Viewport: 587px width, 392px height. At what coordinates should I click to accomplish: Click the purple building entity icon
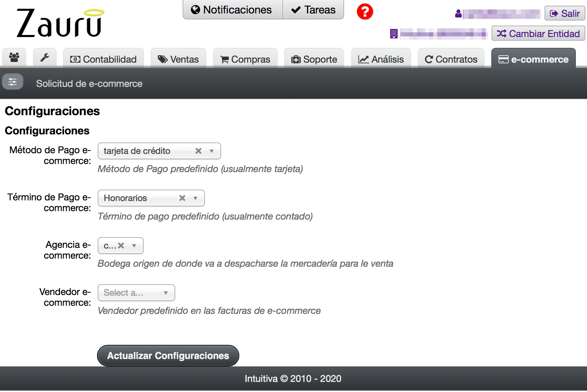[394, 34]
